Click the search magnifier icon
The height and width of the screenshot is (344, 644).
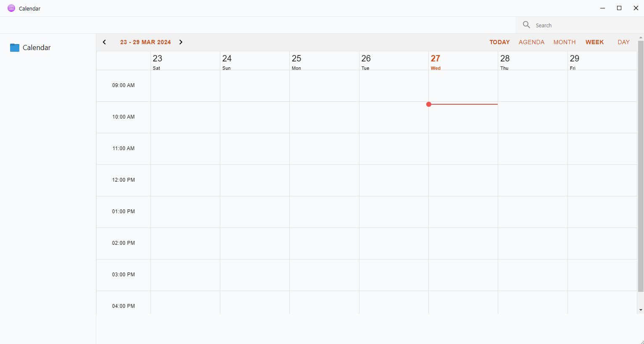526,25
